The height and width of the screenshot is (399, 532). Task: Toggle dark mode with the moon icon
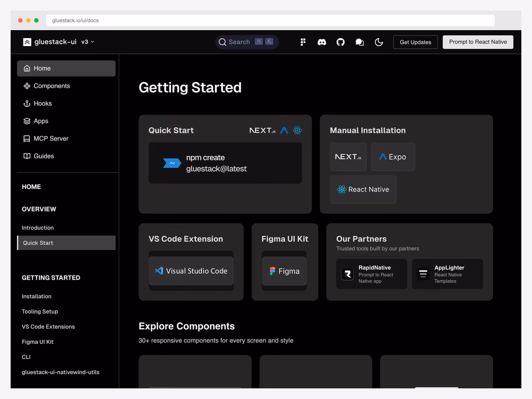(x=379, y=42)
